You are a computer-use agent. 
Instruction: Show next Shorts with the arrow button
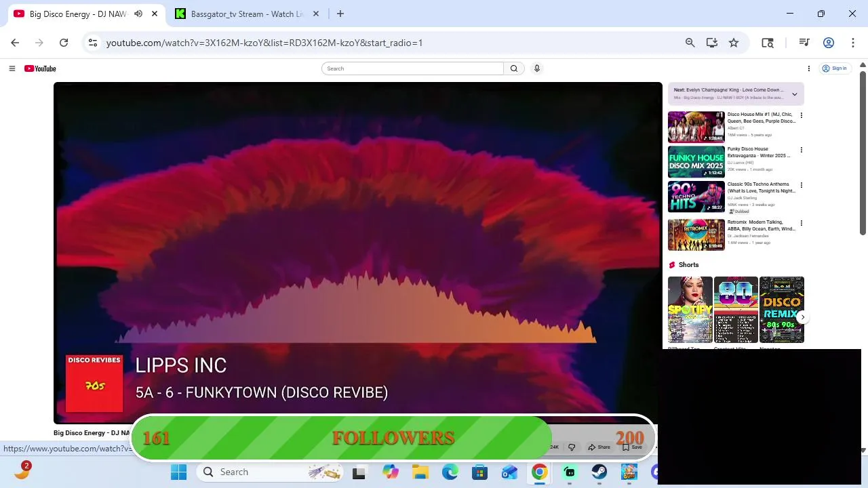pyautogui.click(x=802, y=317)
